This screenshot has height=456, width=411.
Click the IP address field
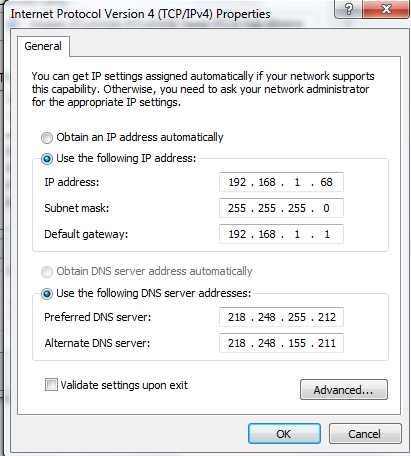point(281,182)
